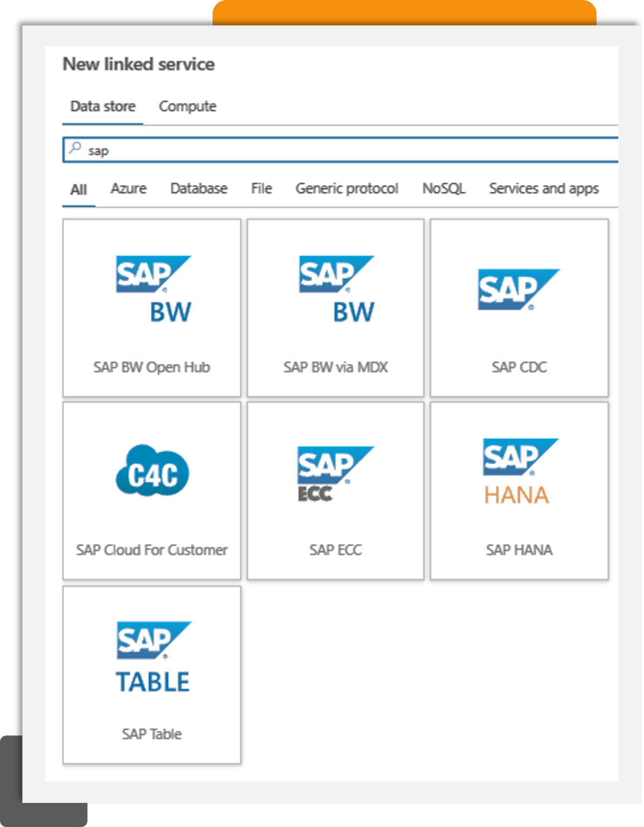Image resolution: width=644 pixels, height=827 pixels.
Task: Select the SAP ECC logo
Action: pyautogui.click(x=335, y=474)
